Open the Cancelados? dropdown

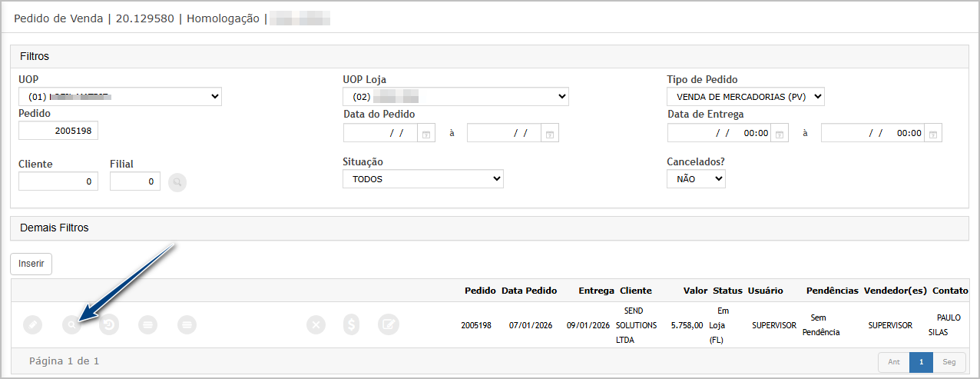point(696,179)
